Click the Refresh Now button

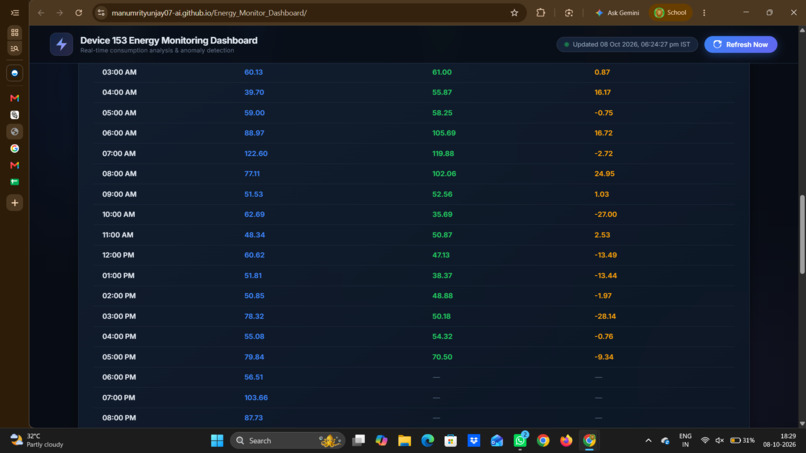click(x=740, y=45)
